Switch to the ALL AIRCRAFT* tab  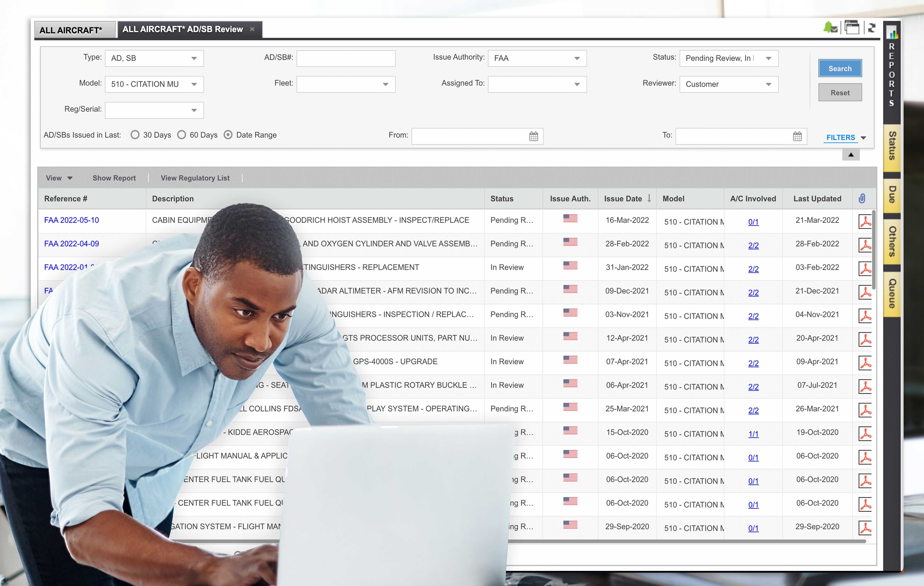pos(71,29)
